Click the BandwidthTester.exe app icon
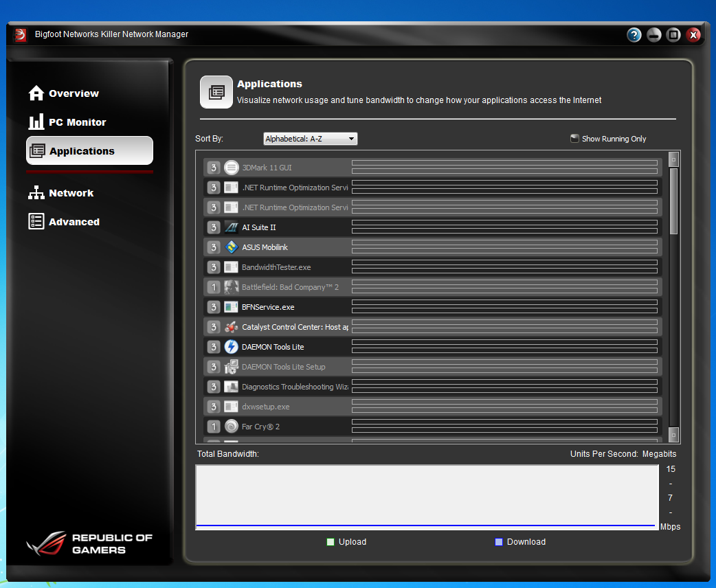 (232, 267)
